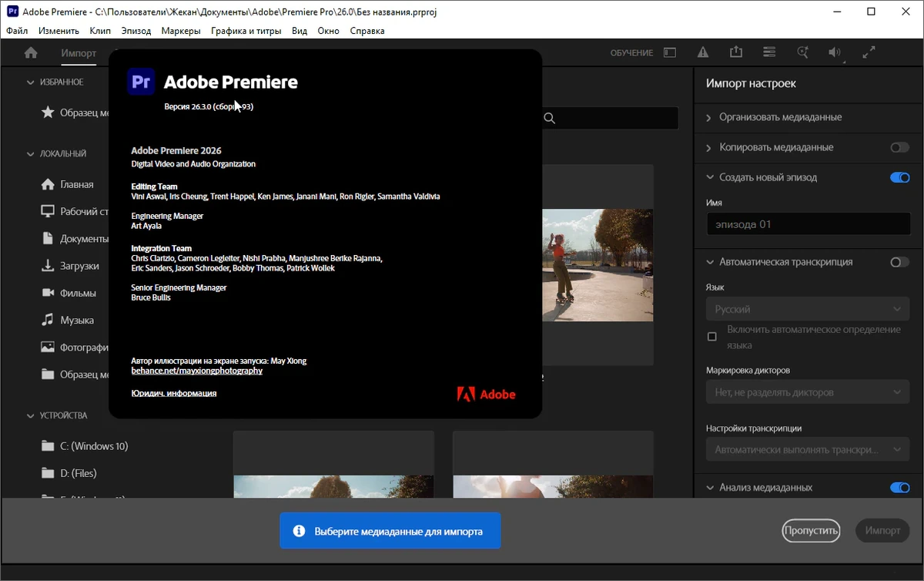Enable the Автоматическая транскрипция switch

pos(899,262)
